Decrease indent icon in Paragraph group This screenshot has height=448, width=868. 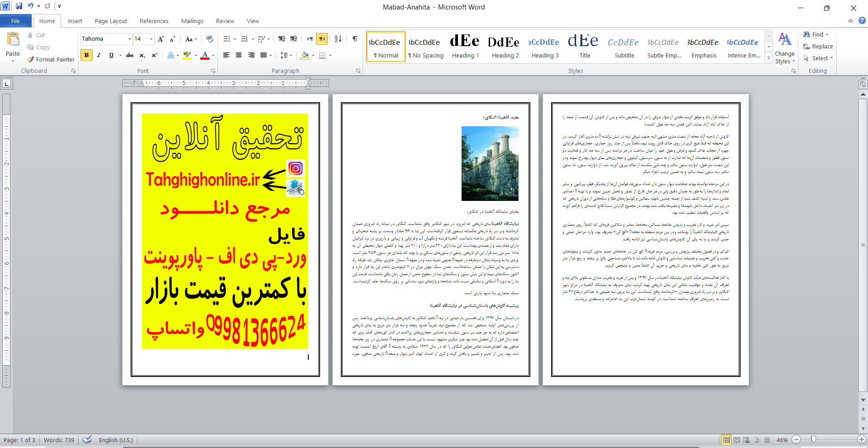(x=282, y=39)
